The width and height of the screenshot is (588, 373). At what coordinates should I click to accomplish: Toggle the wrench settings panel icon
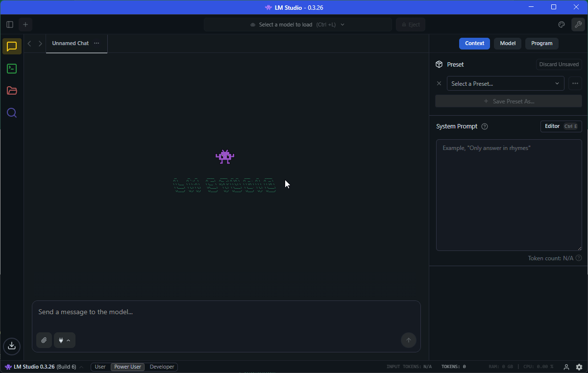578,25
